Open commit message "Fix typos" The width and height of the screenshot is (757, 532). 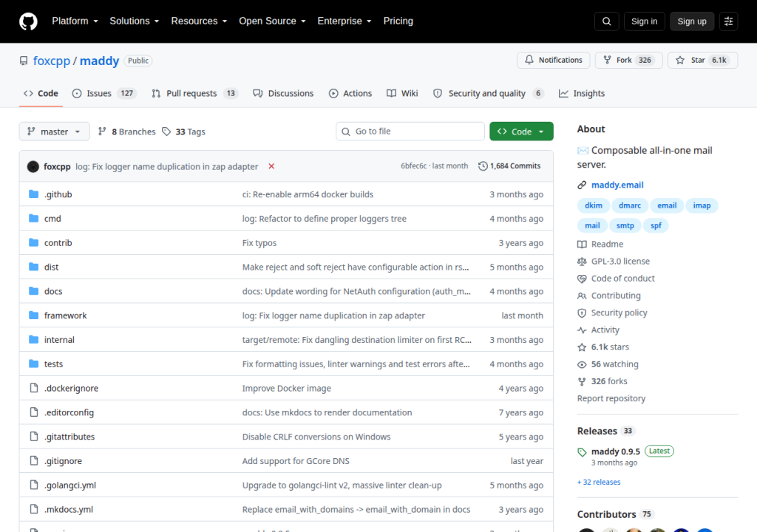[259, 243]
